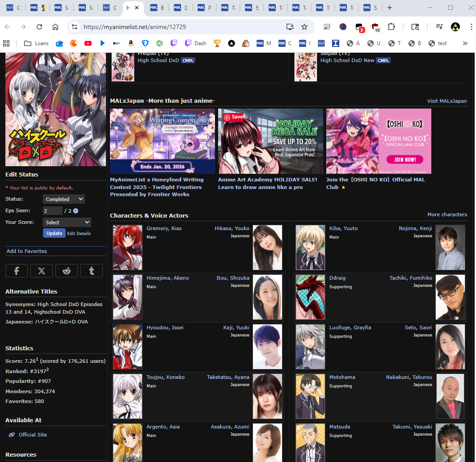Share on X icon button
This screenshot has width=476, height=462.
[42, 271]
